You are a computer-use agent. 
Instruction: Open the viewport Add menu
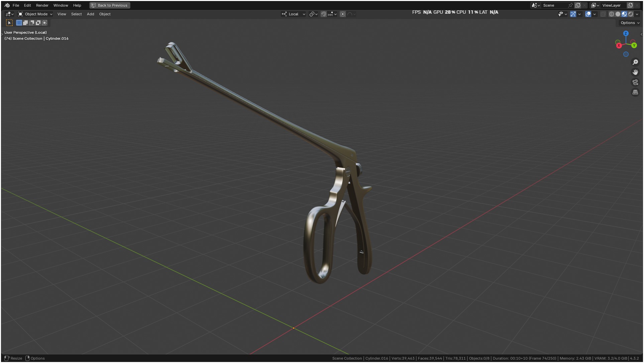(x=90, y=14)
